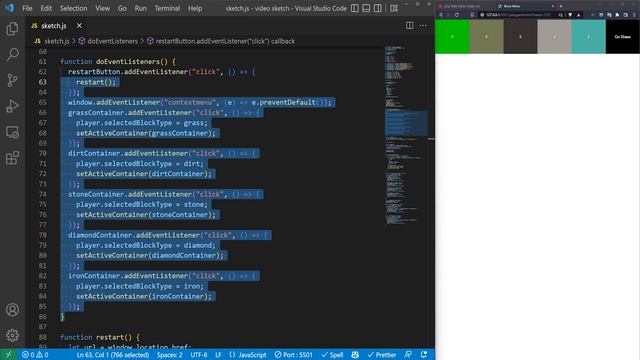Screen dimensions: 640x360
Task: Toggle Live Server on Port : 5501
Action: (293, 355)
